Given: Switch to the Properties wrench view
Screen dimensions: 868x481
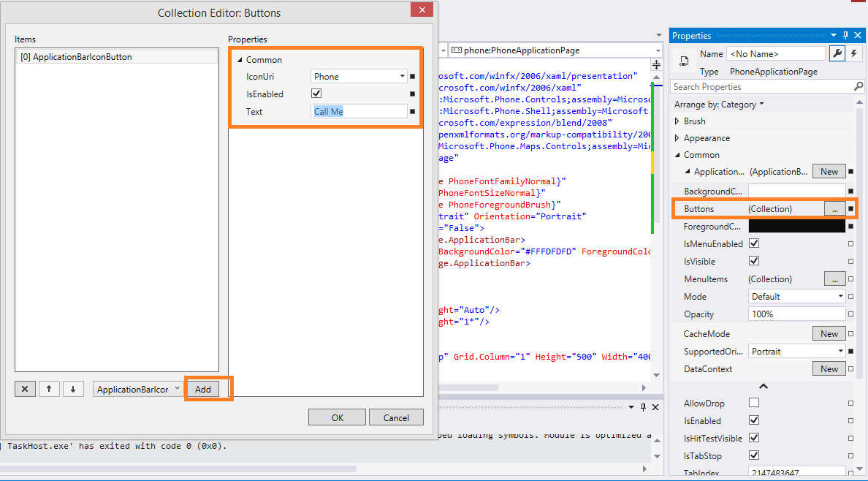Looking at the screenshot, I should [837, 53].
